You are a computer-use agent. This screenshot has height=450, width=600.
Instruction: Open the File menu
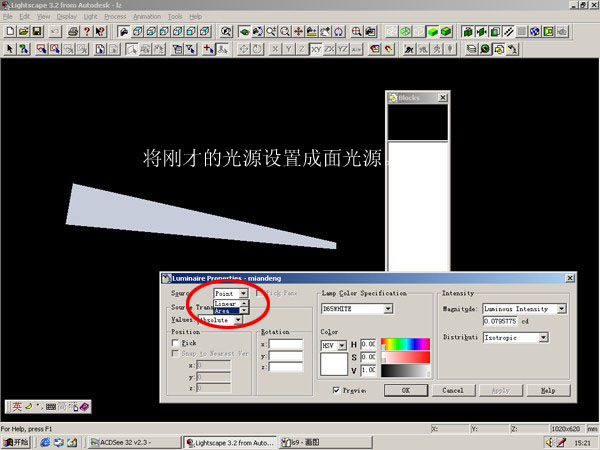(x=8, y=16)
